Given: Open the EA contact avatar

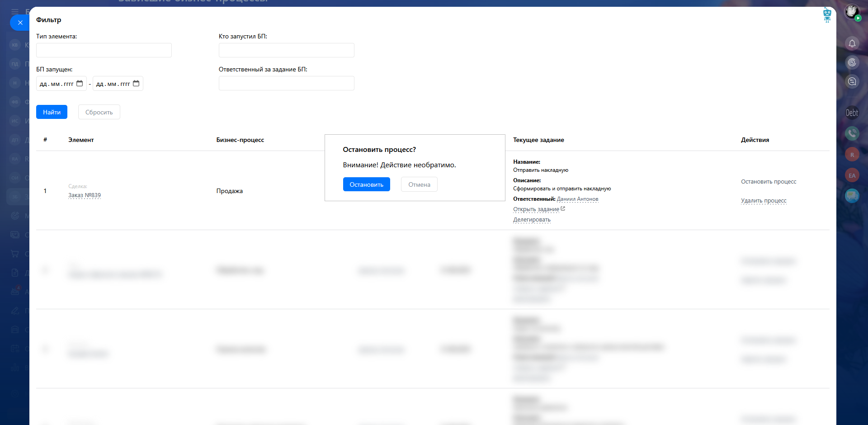Looking at the screenshot, I should (852, 175).
